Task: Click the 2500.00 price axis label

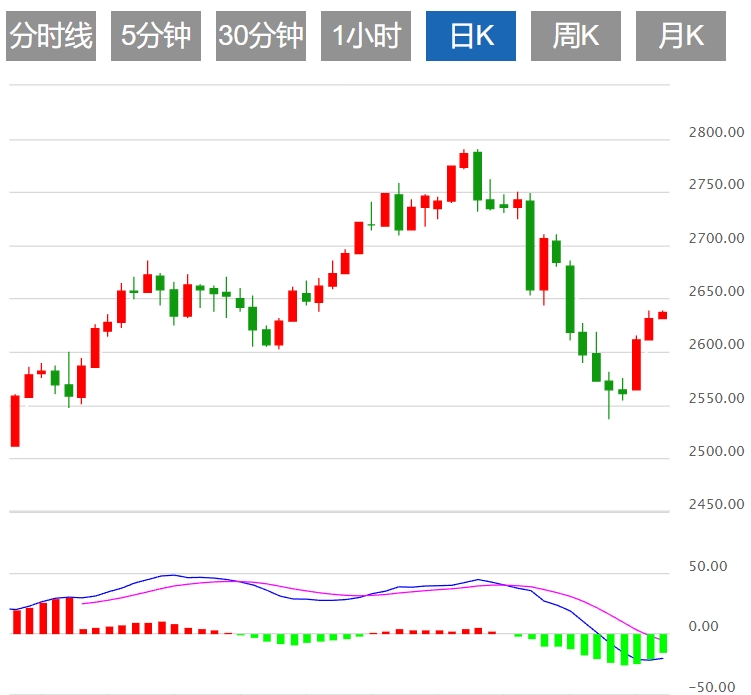Action: pyautogui.click(x=716, y=451)
